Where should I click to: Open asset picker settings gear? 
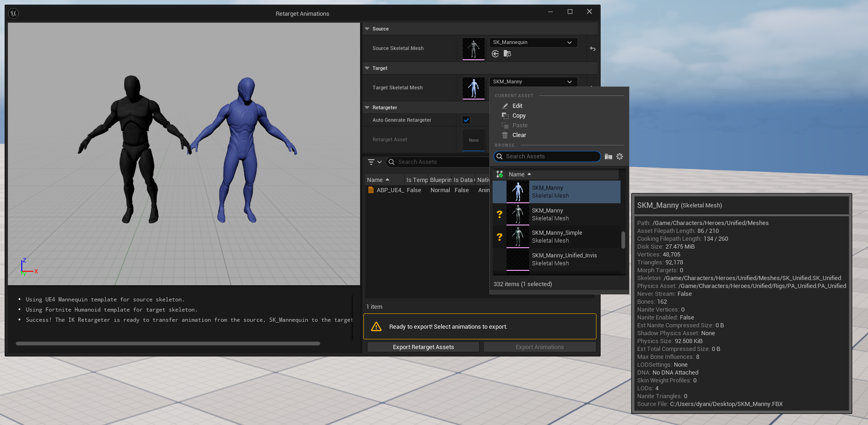coord(620,157)
